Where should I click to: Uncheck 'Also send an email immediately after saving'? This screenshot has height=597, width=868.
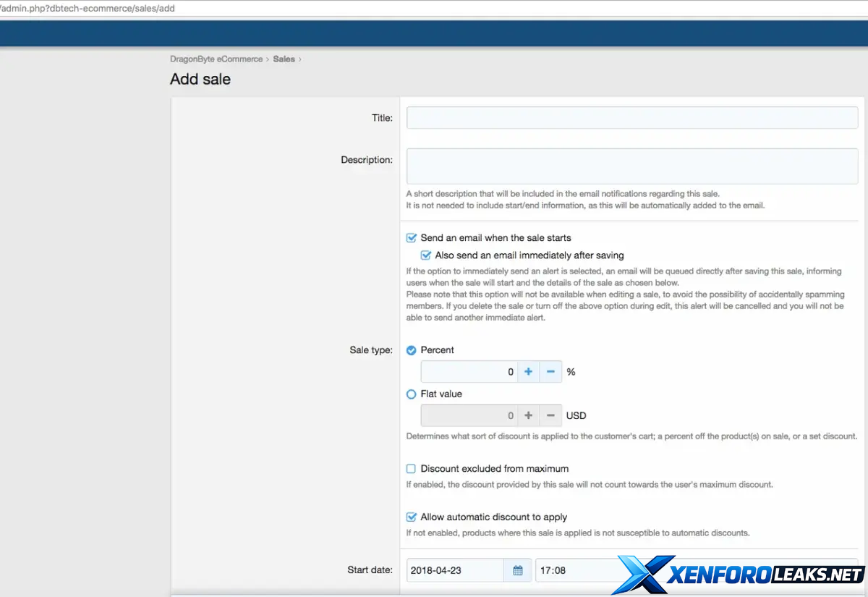pyautogui.click(x=426, y=255)
